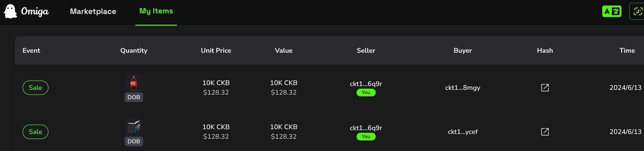Click buyer address ckt1...ycef
This screenshot has width=644, height=151.
pos(463,132)
